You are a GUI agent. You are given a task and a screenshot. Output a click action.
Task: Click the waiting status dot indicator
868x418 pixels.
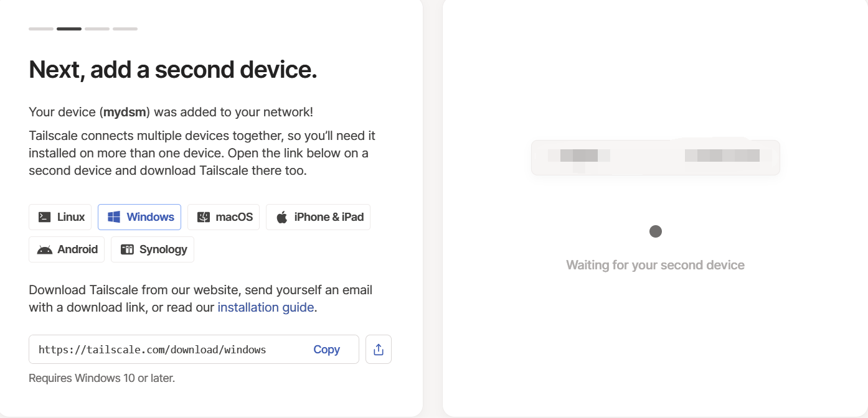coord(656,231)
